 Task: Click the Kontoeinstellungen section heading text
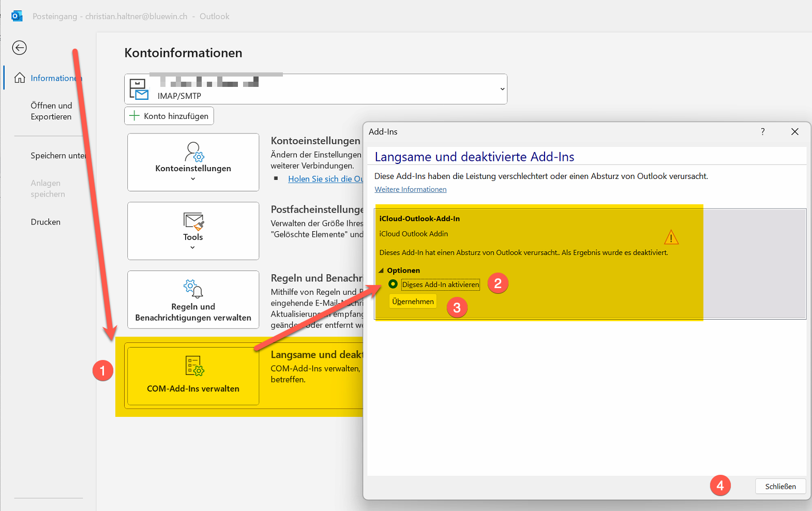[x=315, y=141]
